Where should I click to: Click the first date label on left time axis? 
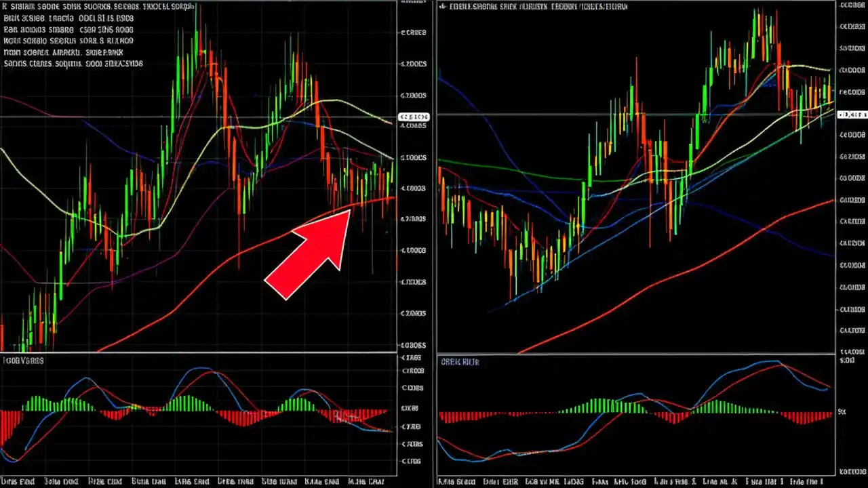tap(17, 481)
